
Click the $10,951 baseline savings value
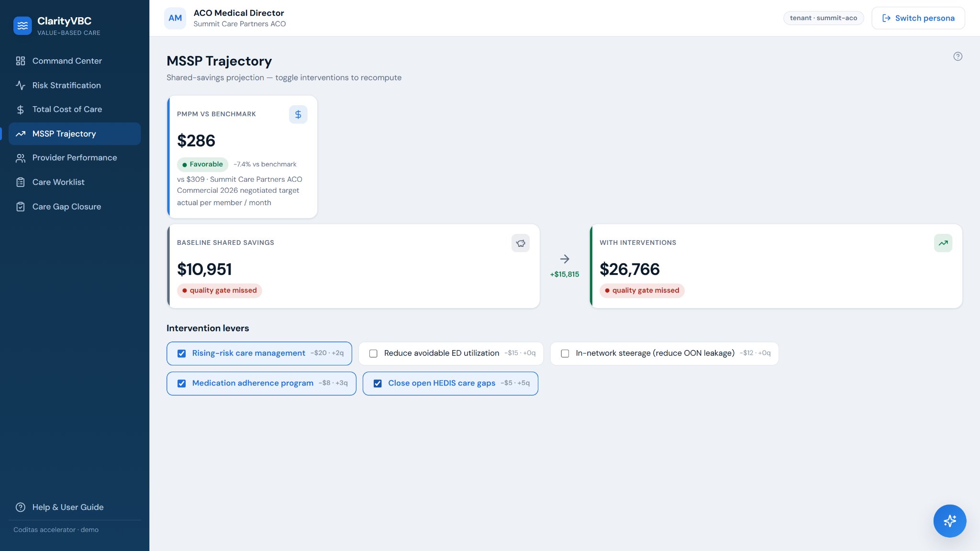[x=204, y=269]
